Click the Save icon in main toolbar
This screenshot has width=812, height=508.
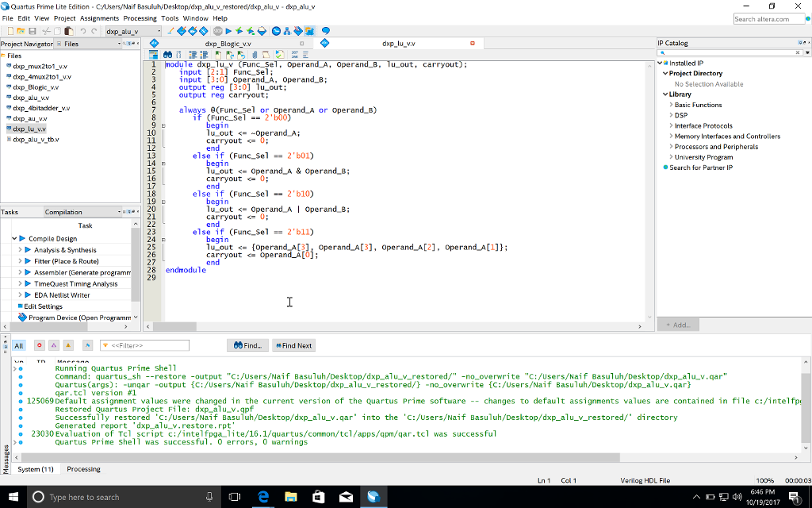pyautogui.click(x=32, y=31)
